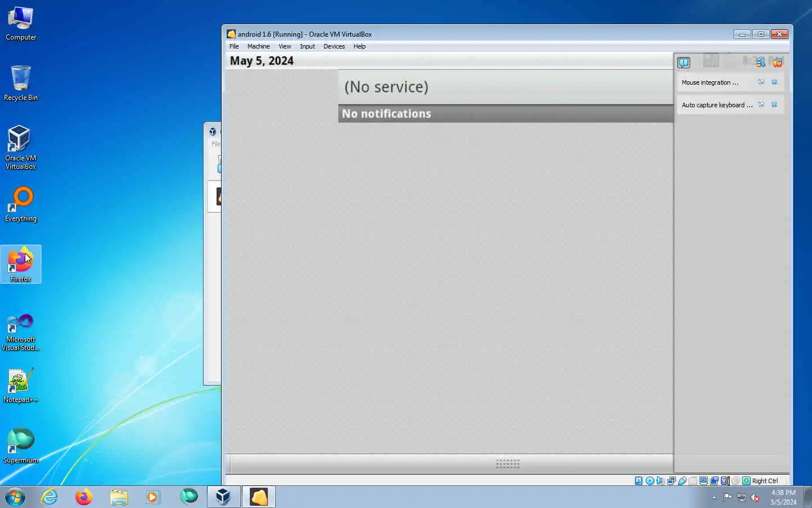This screenshot has width=812, height=508.
Task: Open the Input menu
Action: [x=307, y=46]
